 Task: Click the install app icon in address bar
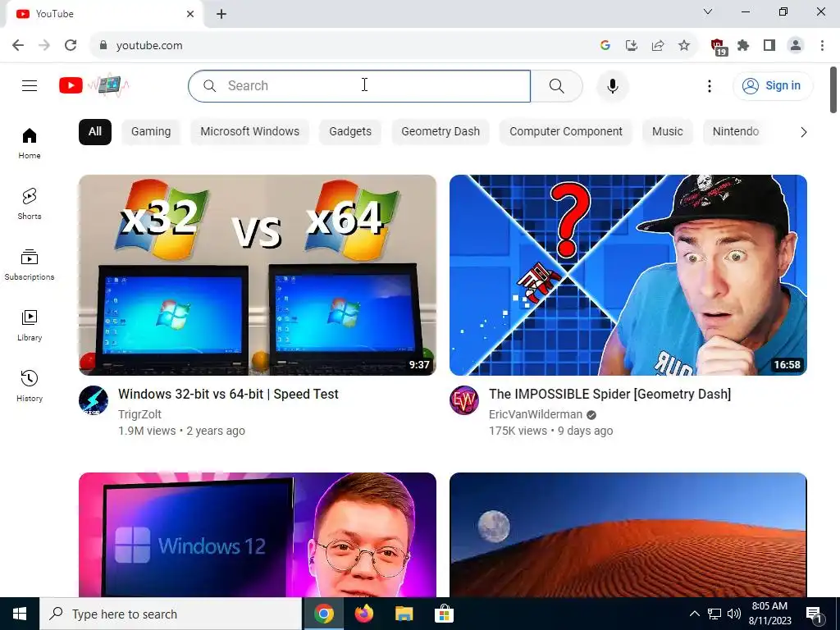[632, 46]
